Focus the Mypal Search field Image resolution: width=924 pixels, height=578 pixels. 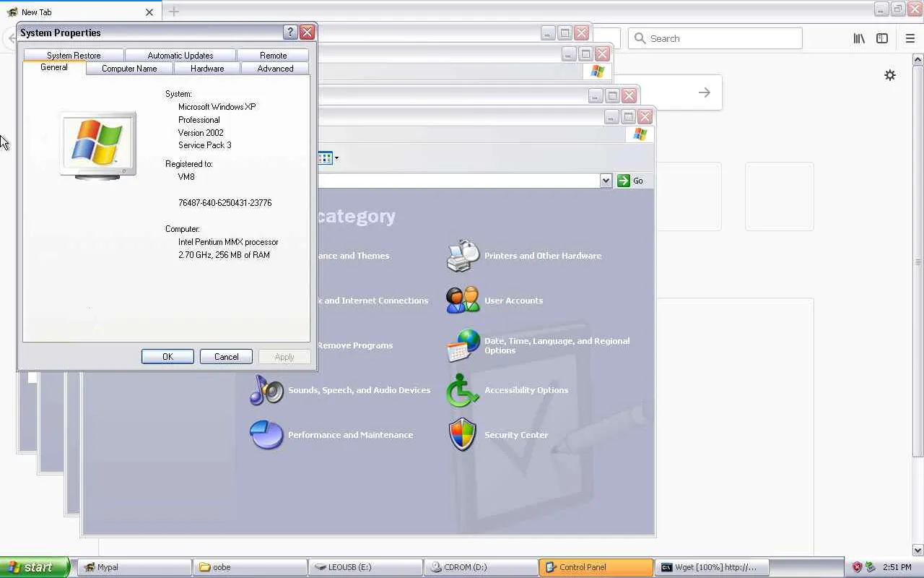click(x=715, y=38)
